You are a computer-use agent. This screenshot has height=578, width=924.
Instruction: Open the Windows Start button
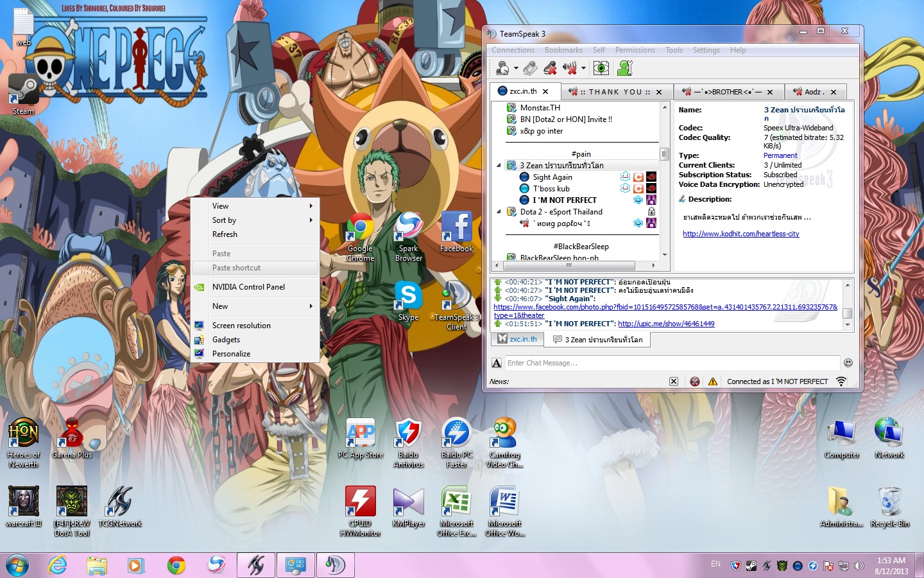point(17,565)
